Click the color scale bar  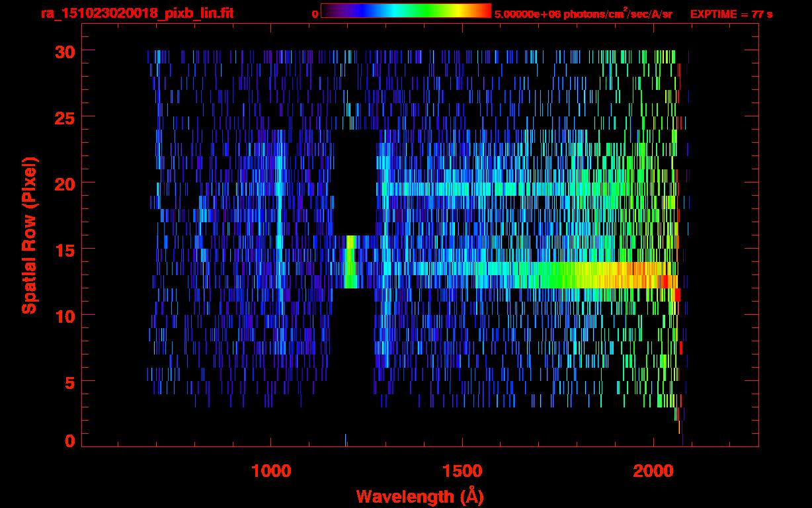pos(406,11)
